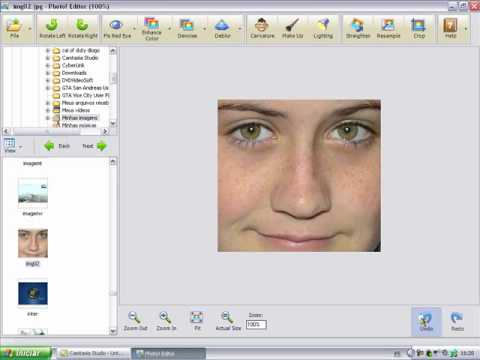
Task: Click folder tree horizontal scroll right arrow
Action: (x=105, y=131)
